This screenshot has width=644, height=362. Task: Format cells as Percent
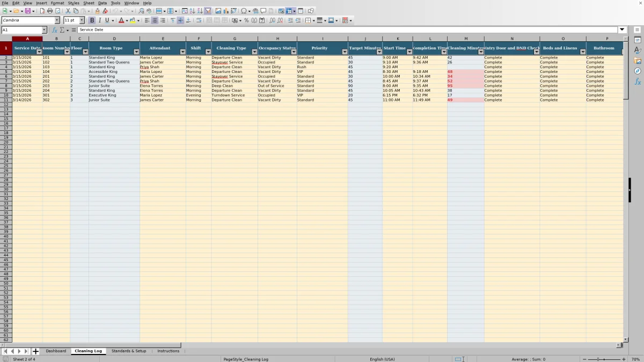[x=246, y=20]
